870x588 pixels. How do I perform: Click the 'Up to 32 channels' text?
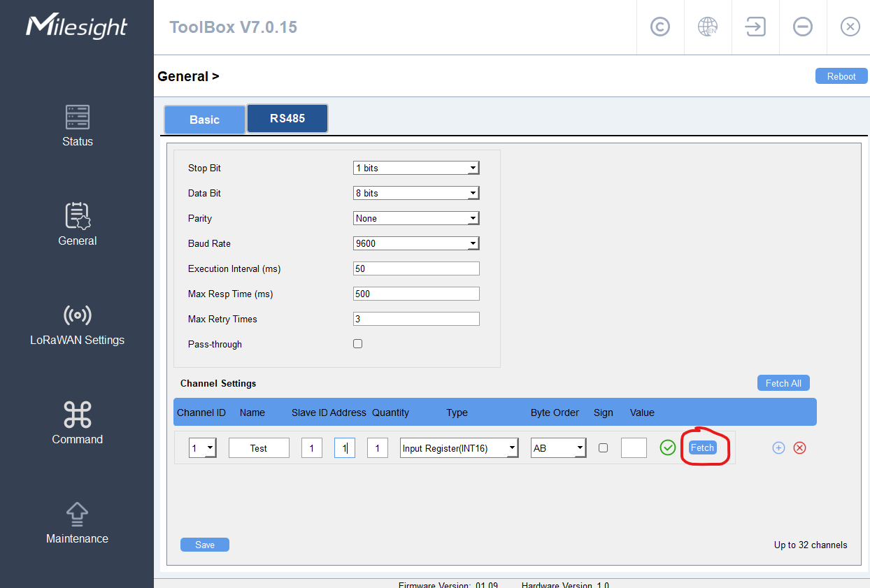pos(811,545)
